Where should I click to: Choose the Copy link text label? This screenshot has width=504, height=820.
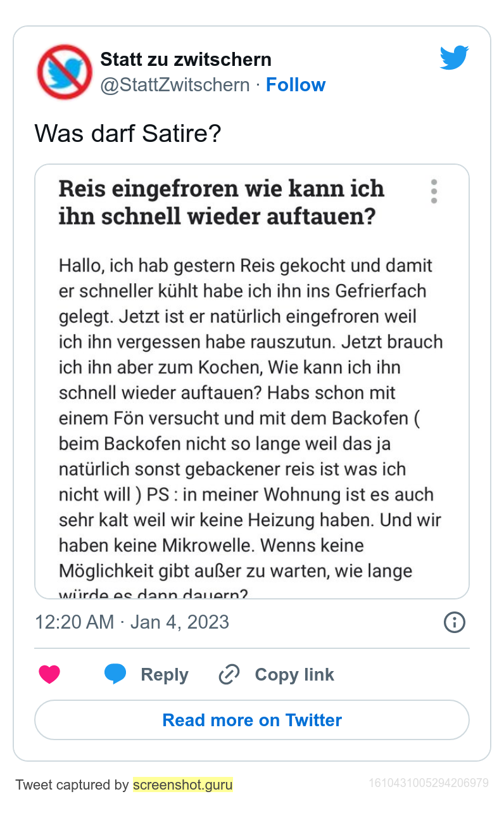click(x=294, y=675)
